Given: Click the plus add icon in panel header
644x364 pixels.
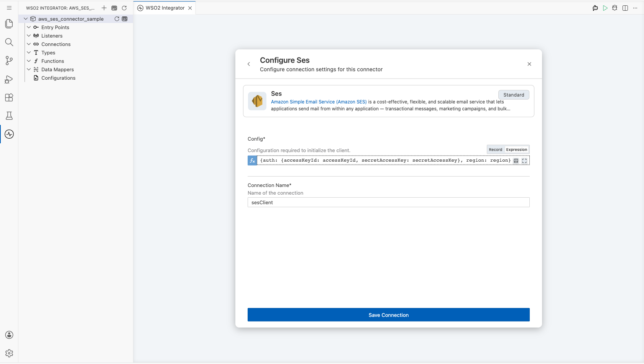Looking at the screenshot, I should tap(104, 8).
